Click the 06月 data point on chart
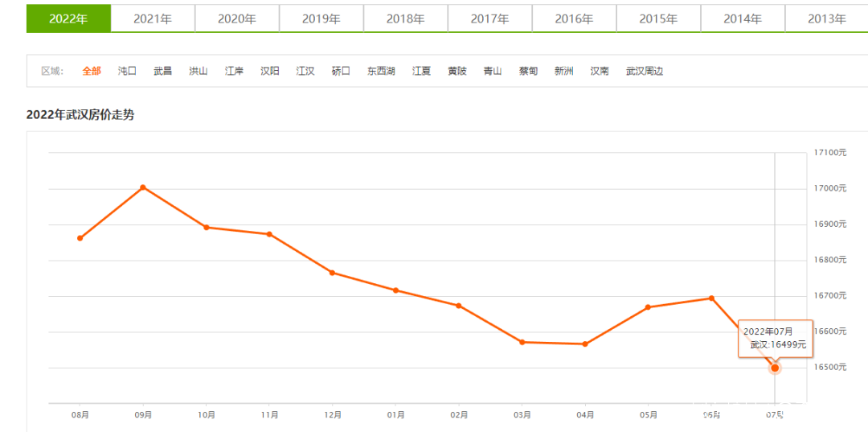The width and height of the screenshot is (868, 432). [712, 298]
